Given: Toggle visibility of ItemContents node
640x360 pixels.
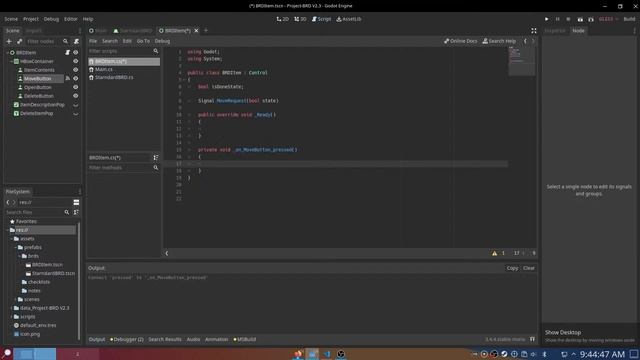Looking at the screenshot, I should coord(76,70).
